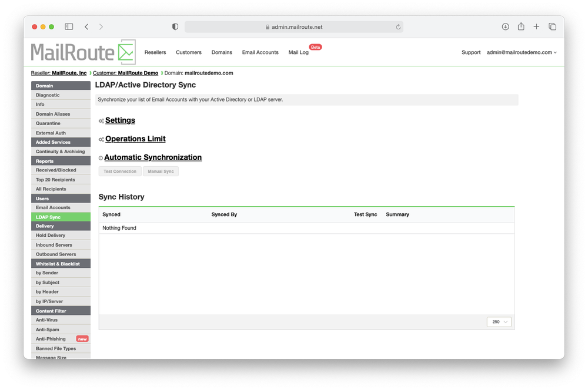The height and width of the screenshot is (390, 588).
Task: Click the Domain sidebar section header
Action: coord(61,86)
